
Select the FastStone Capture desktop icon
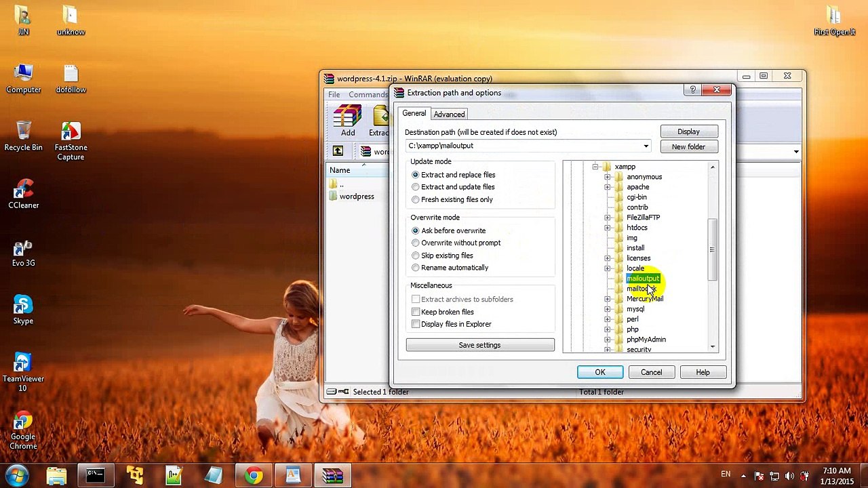point(71,141)
